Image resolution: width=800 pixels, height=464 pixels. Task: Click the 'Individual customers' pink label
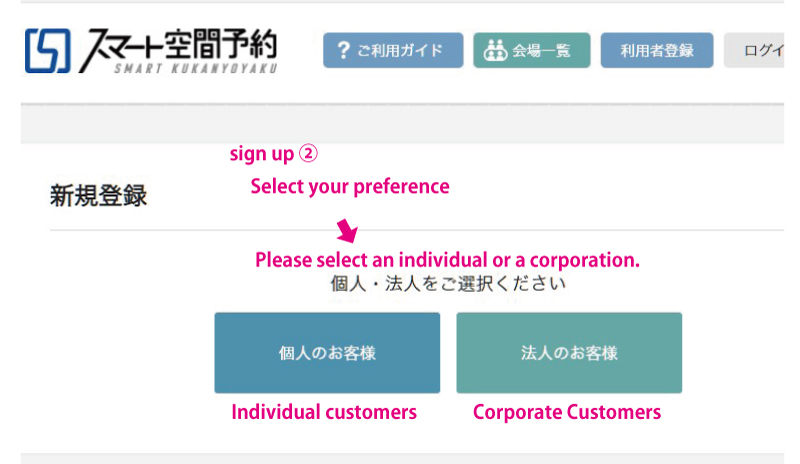324,412
